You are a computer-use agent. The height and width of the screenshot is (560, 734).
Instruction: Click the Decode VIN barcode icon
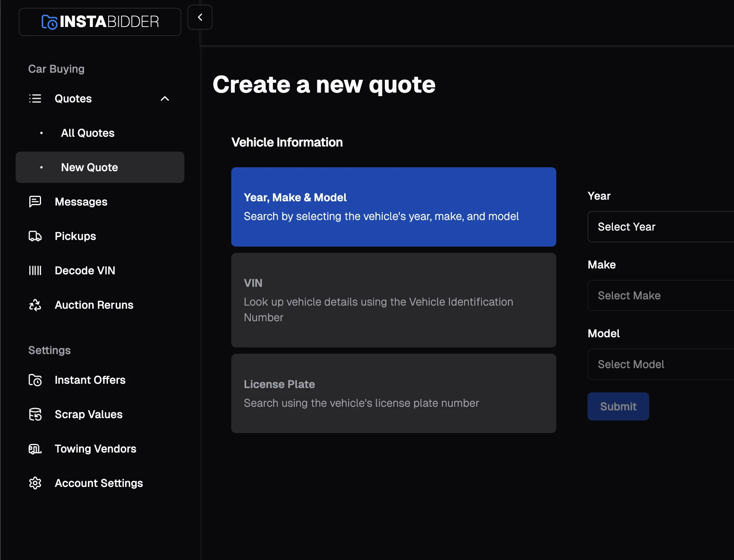pyautogui.click(x=35, y=270)
